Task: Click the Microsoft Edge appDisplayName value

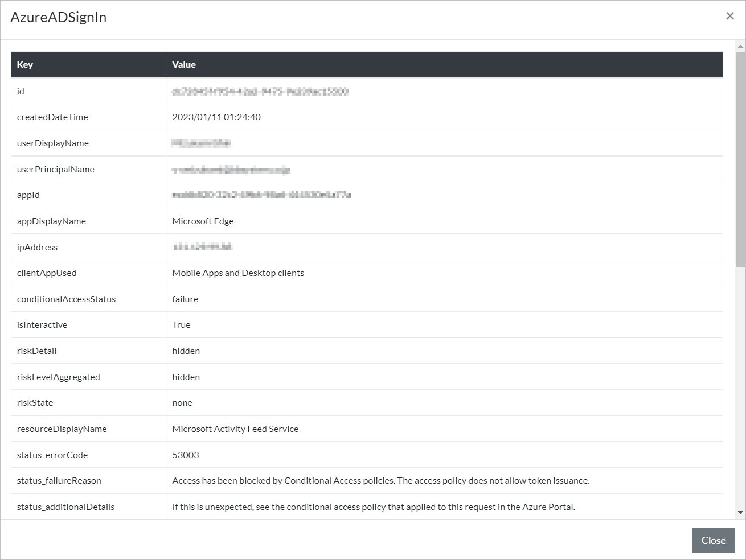Action: [x=203, y=221]
